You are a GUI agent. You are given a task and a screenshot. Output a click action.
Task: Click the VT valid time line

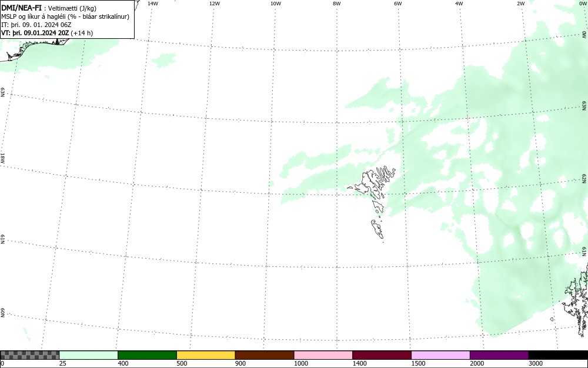pyautogui.click(x=47, y=33)
